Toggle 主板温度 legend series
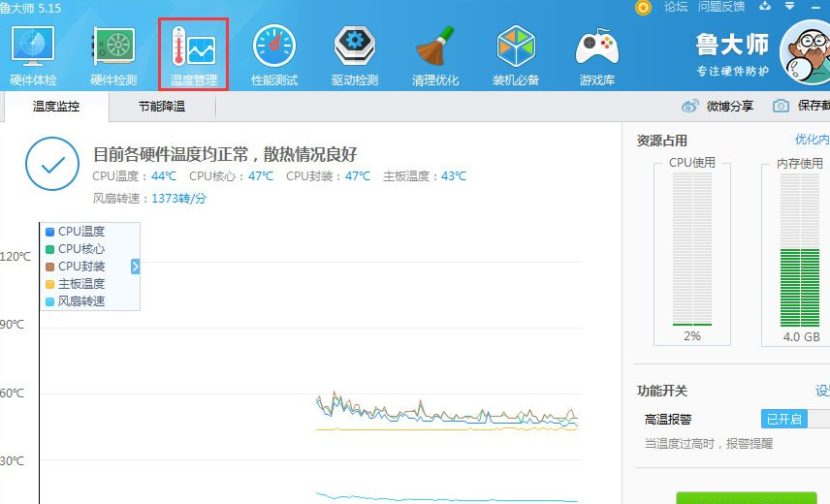The width and height of the screenshot is (830, 504). pyautogui.click(x=76, y=284)
